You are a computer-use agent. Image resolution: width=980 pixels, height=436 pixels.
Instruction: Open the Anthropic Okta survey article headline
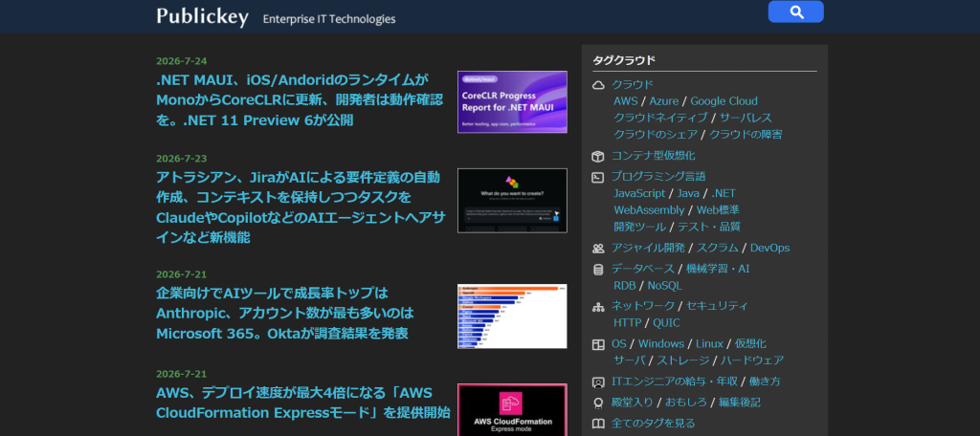[x=285, y=313]
